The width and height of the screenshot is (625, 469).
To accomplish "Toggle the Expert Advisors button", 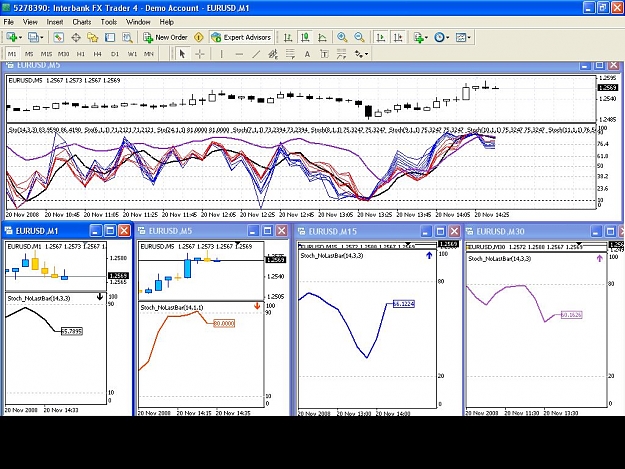I will coord(242,37).
